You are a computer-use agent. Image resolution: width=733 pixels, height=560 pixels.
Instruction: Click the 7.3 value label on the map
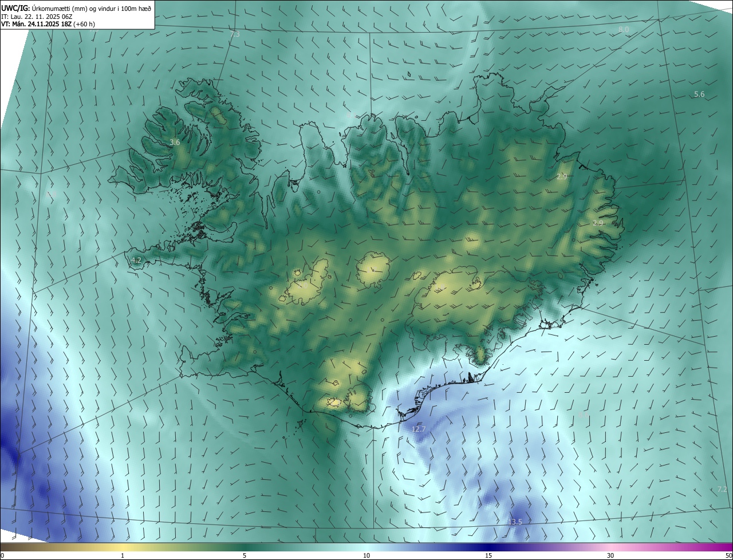pos(235,34)
